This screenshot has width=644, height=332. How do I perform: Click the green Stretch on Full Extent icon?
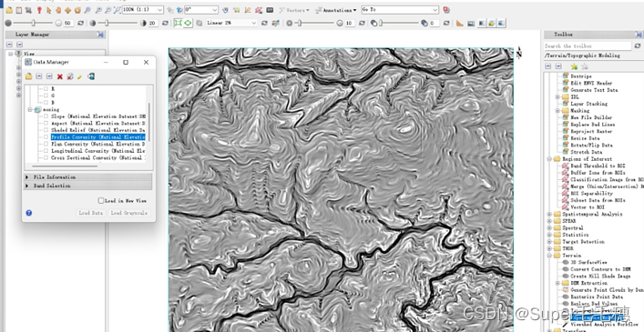pyautogui.click(x=188, y=23)
